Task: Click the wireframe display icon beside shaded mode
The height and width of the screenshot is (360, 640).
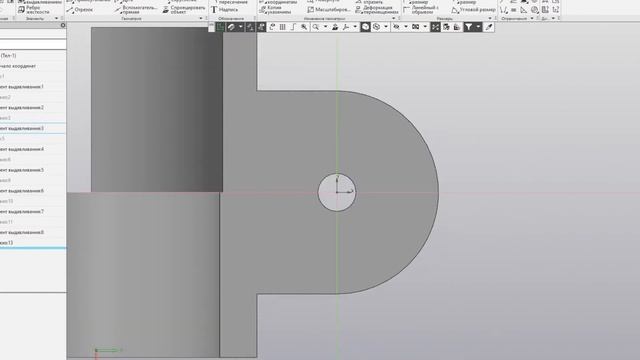Action: click(x=376, y=27)
